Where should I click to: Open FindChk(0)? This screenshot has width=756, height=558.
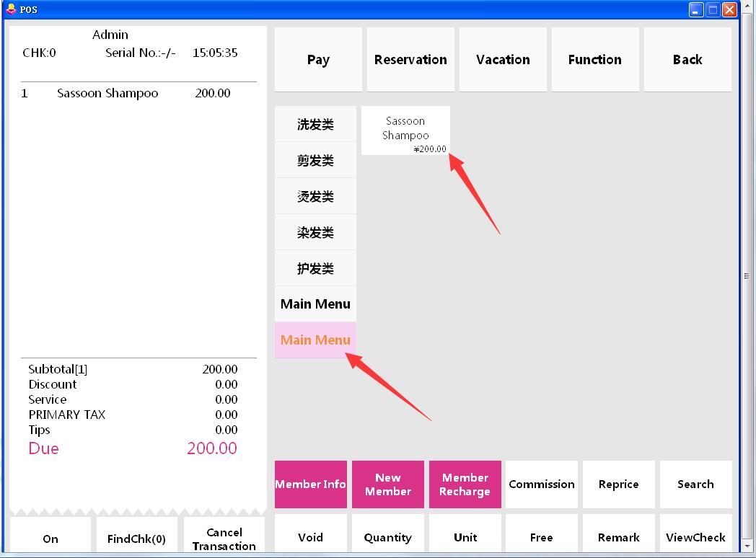coord(136,536)
